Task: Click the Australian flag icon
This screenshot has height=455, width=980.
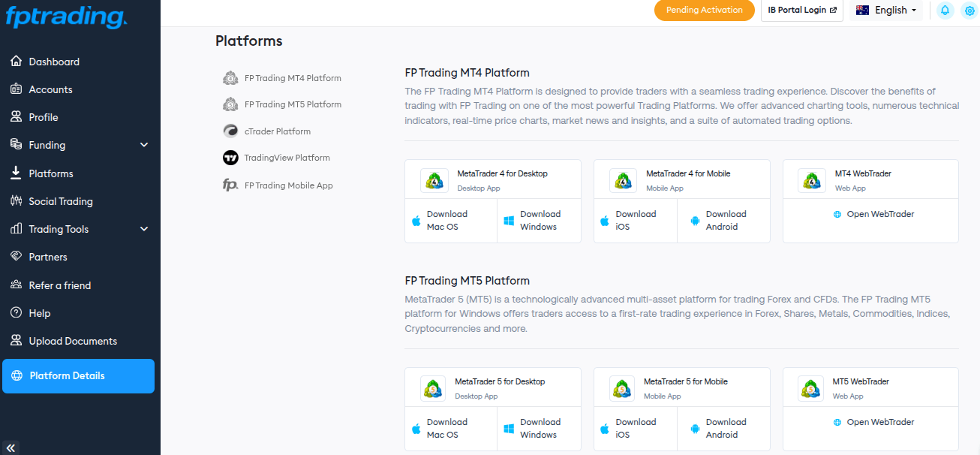Action: click(862, 11)
